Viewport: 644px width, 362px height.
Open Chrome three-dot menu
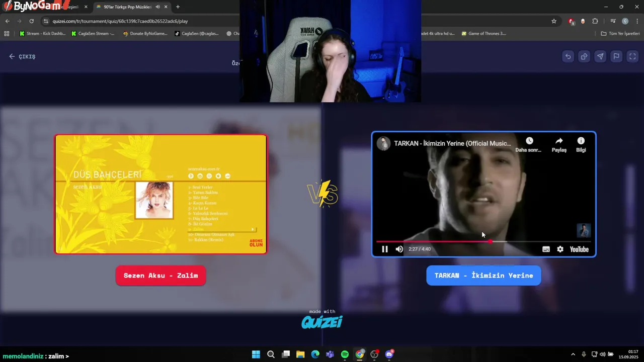pyautogui.click(x=637, y=21)
